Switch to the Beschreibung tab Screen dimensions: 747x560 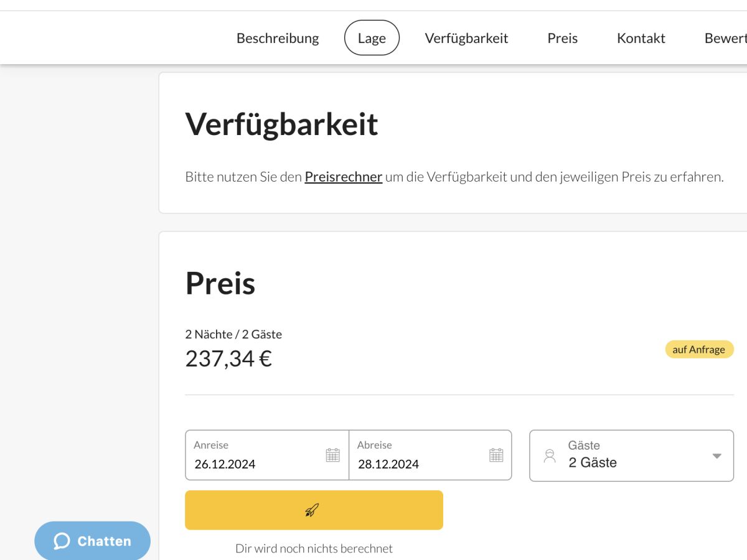point(278,38)
